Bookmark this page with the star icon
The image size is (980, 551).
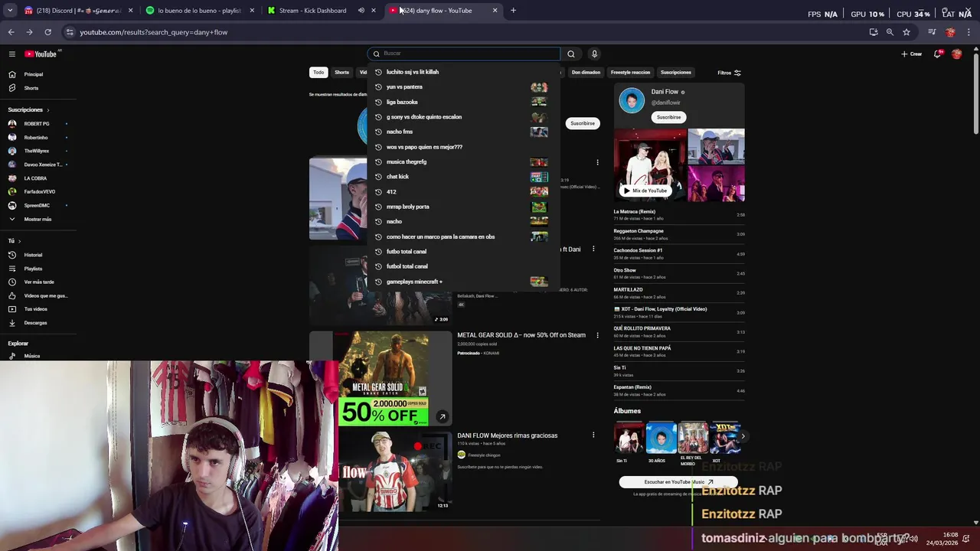pyautogui.click(x=906, y=32)
